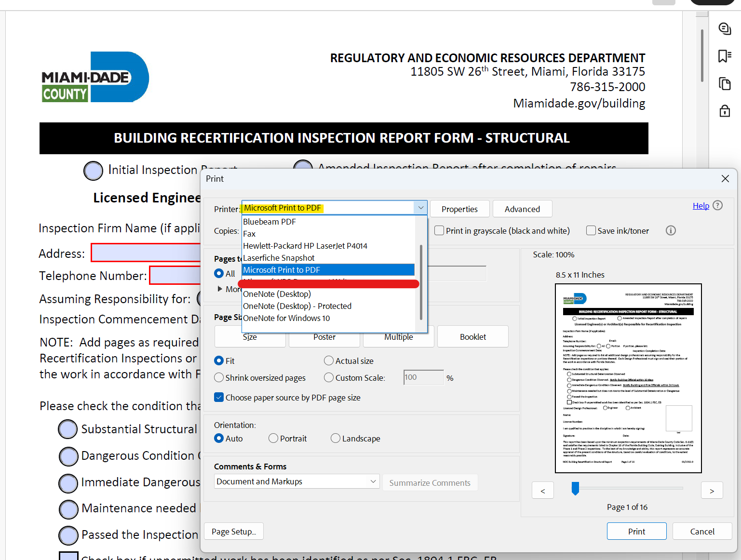Select Substantial Structural condition radio in document
Viewport: 741px width, 560px height.
68,429
